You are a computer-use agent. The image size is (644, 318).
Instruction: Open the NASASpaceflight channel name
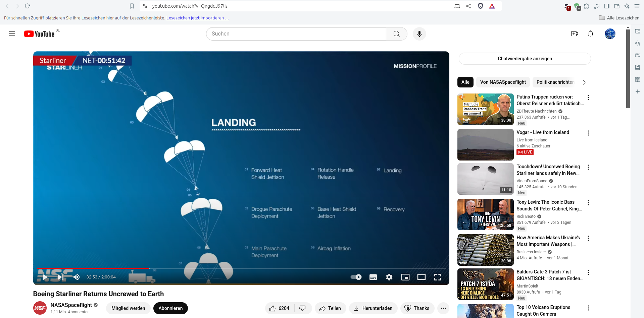coord(71,305)
